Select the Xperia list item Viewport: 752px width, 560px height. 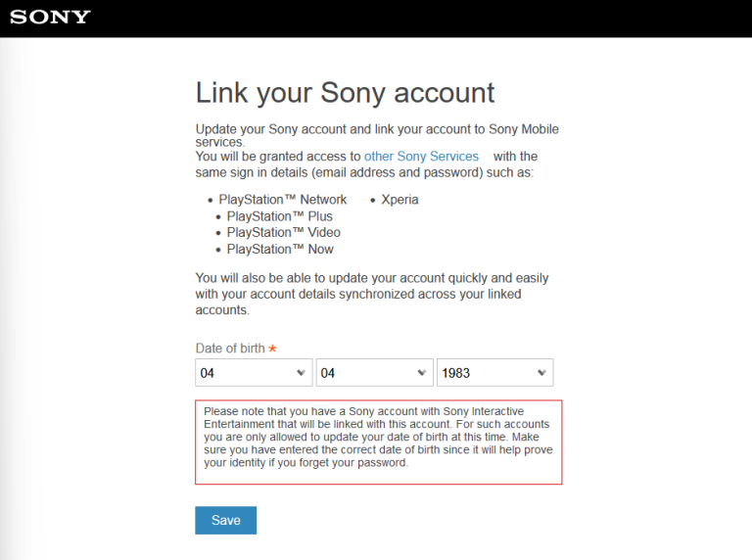tap(399, 200)
